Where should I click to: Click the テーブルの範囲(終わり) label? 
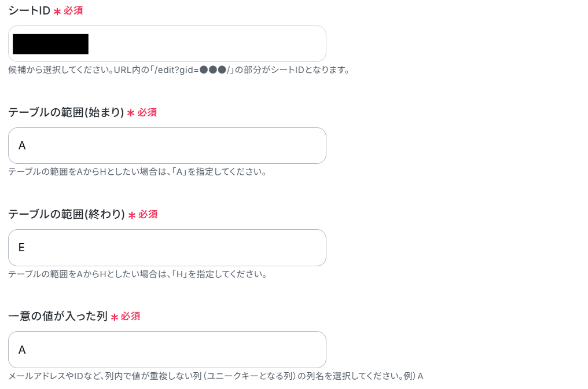click(x=67, y=214)
